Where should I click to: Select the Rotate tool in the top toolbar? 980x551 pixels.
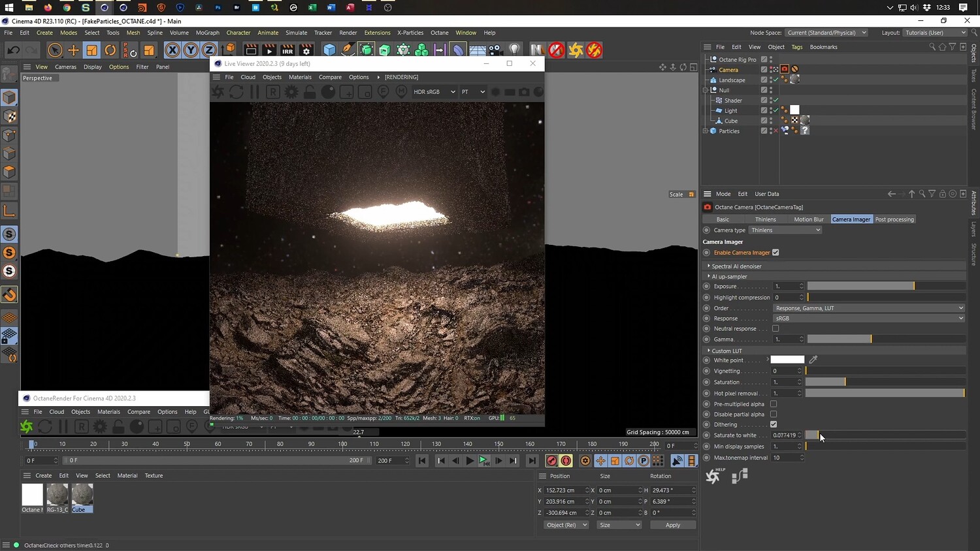[110, 50]
